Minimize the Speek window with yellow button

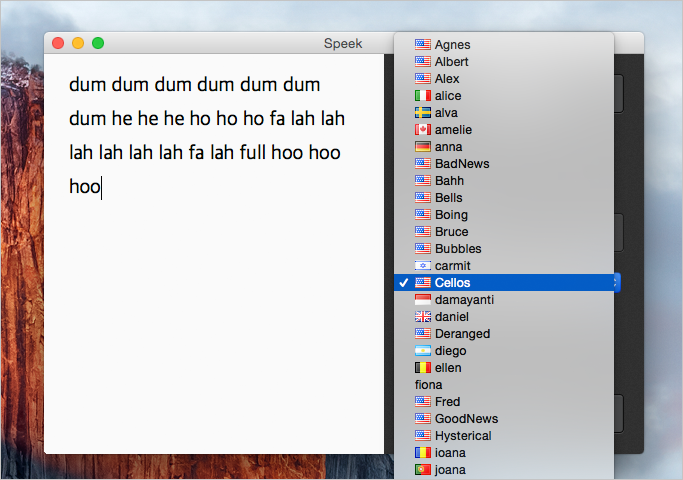(78, 43)
